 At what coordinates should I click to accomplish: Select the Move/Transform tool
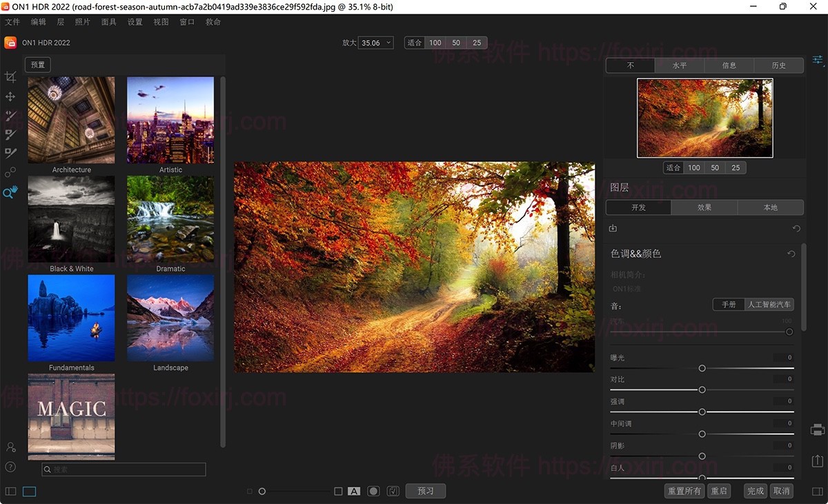(10, 97)
